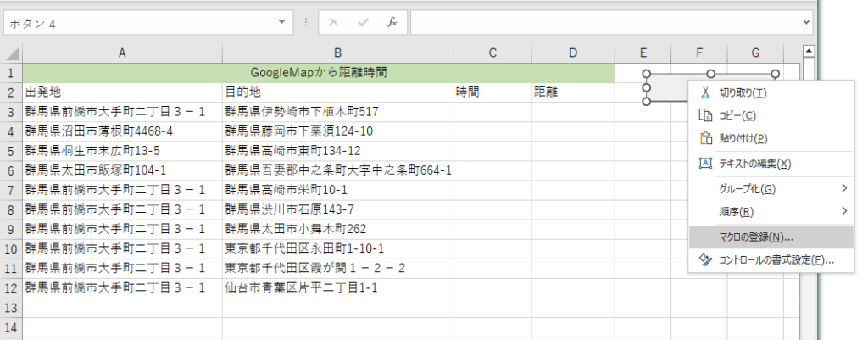Click the 時間 header cell
The width and height of the screenshot is (868, 340).
coord(492,92)
